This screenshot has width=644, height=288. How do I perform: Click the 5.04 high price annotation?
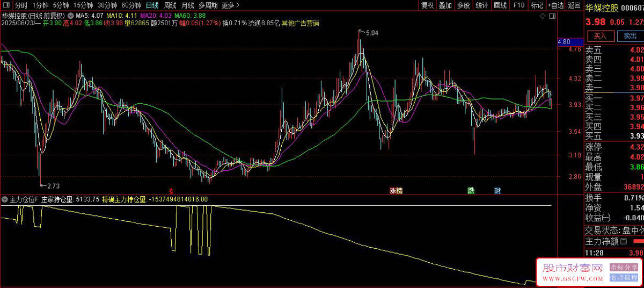point(372,33)
